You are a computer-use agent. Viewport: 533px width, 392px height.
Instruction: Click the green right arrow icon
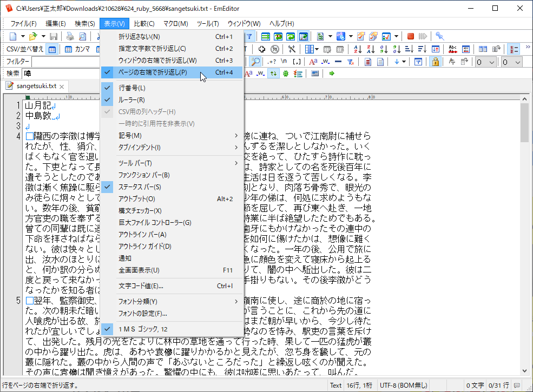332,74
